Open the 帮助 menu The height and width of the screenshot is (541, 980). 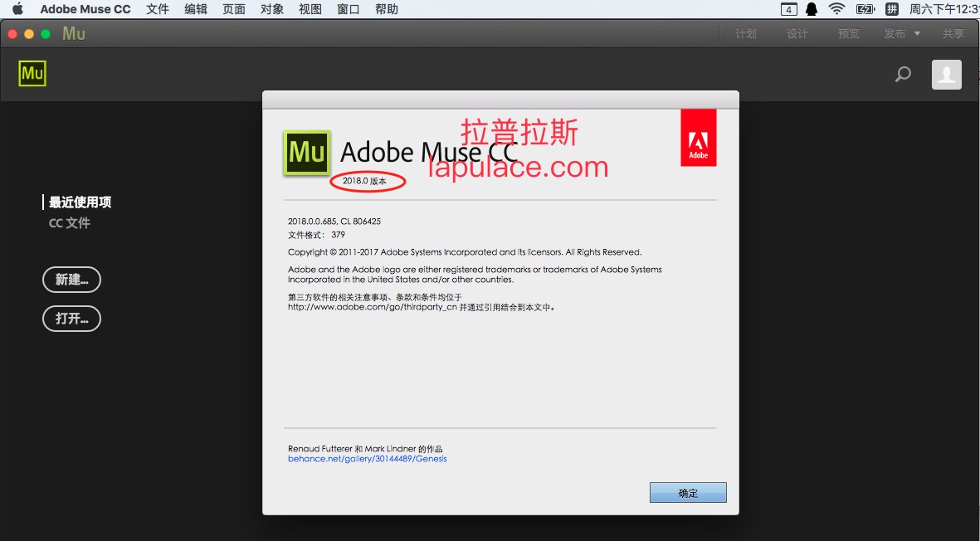point(386,9)
